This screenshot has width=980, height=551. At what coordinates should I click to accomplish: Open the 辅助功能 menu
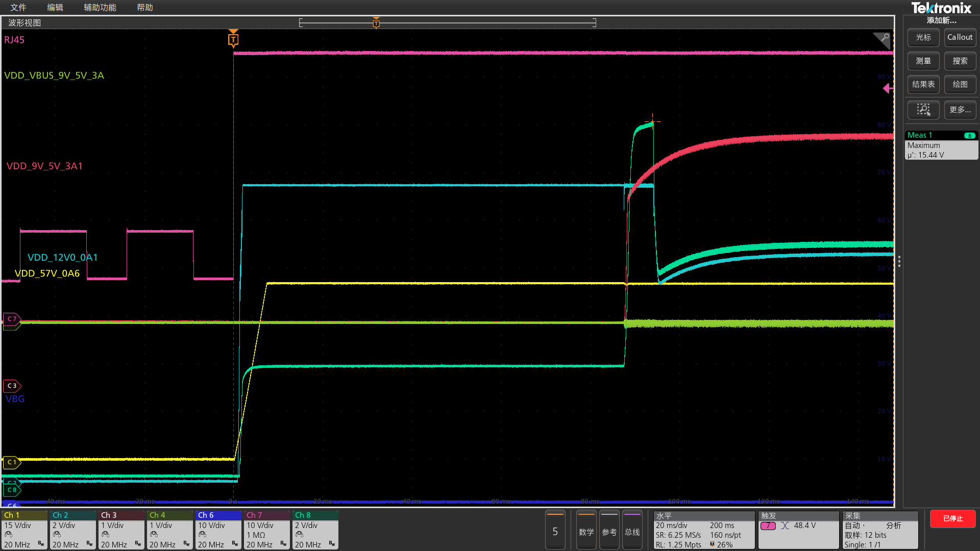click(100, 8)
